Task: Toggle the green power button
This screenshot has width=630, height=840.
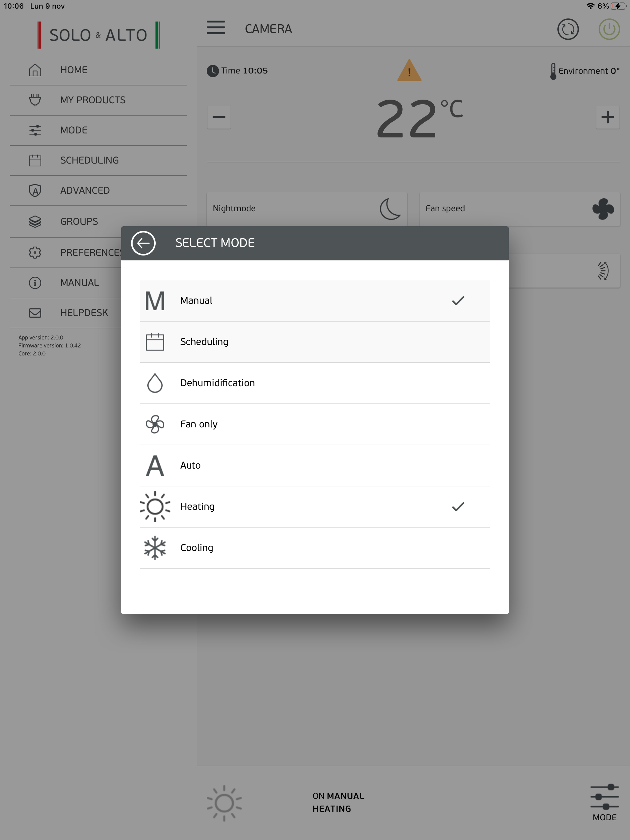Action: pyautogui.click(x=609, y=29)
